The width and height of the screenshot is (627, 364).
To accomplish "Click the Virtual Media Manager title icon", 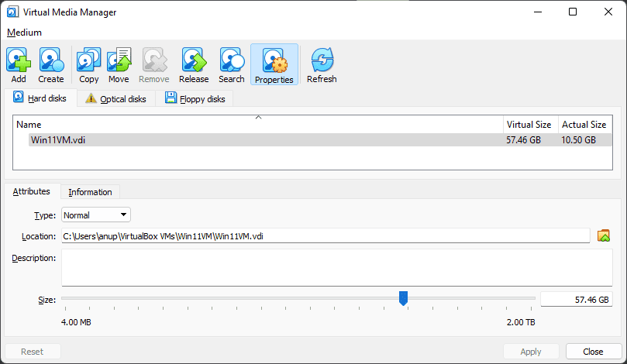I will 12,12.
